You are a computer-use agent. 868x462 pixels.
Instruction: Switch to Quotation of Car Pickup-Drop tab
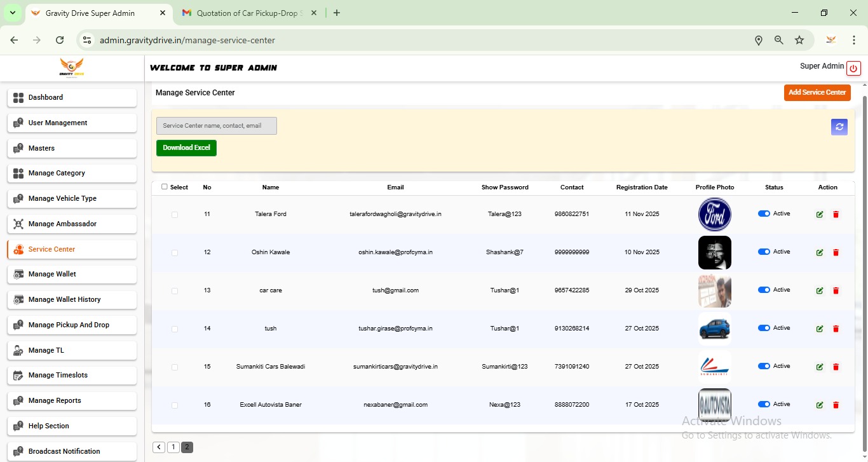click(249, 13)
